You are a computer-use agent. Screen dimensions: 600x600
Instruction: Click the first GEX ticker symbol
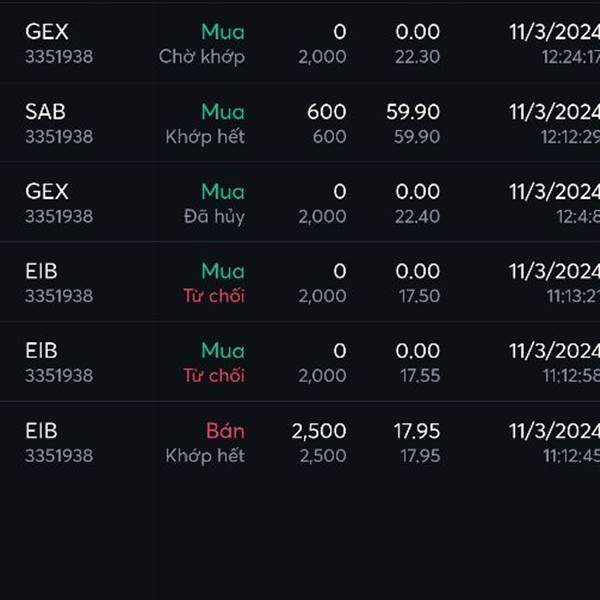47,32
